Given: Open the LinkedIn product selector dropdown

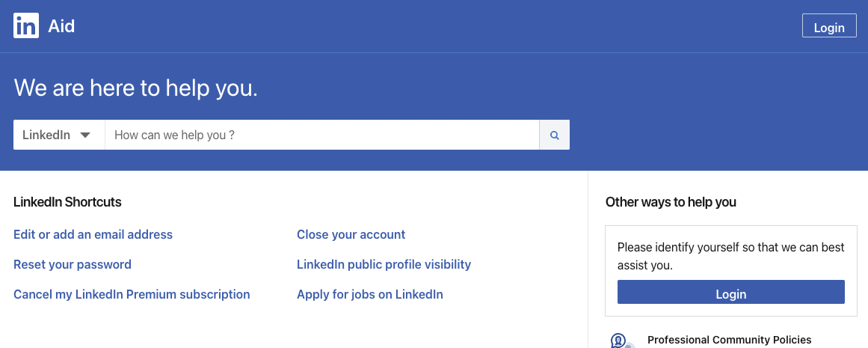Looking at the screenshot, I should (59, 135).
